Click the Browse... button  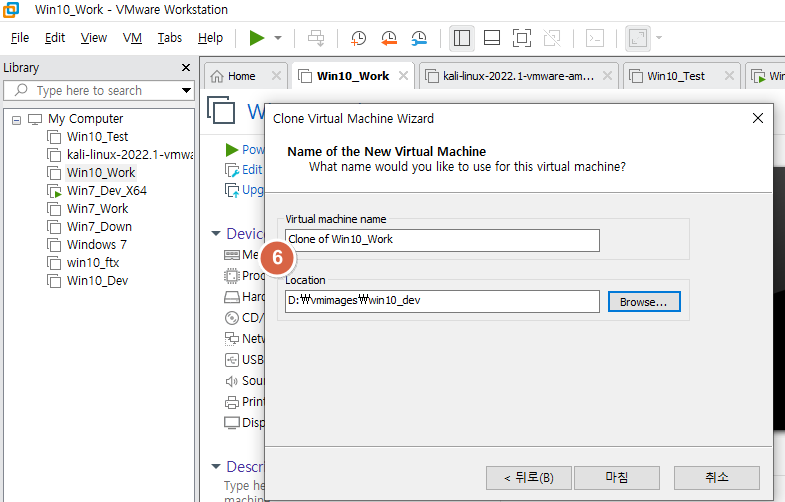(x=644, y=301)
